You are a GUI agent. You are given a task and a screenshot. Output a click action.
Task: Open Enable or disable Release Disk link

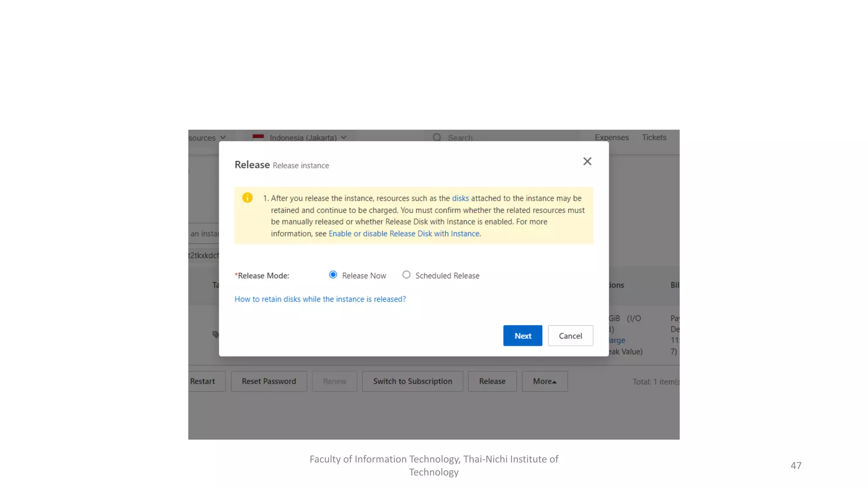404,234
